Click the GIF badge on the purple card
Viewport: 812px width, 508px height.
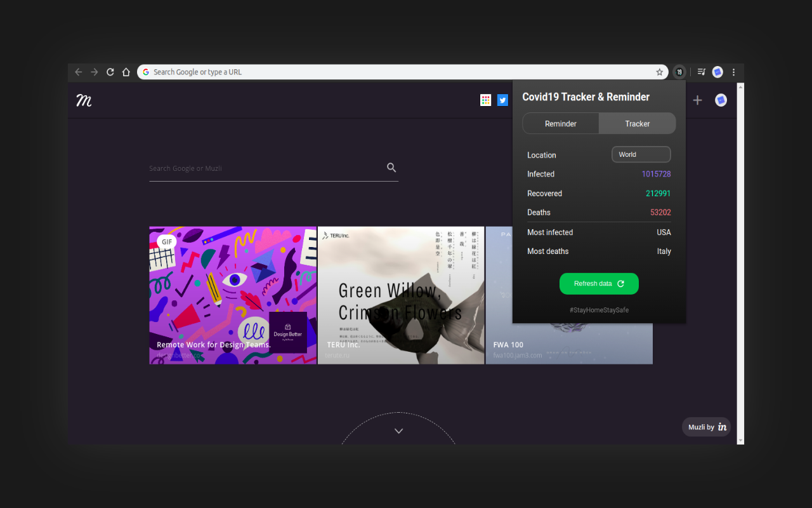coord(167,242)
